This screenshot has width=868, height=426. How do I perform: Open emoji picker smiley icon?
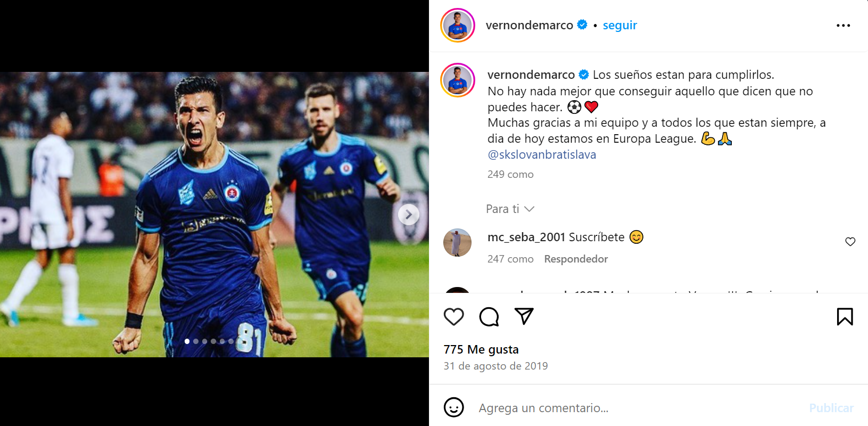point(453,407)
